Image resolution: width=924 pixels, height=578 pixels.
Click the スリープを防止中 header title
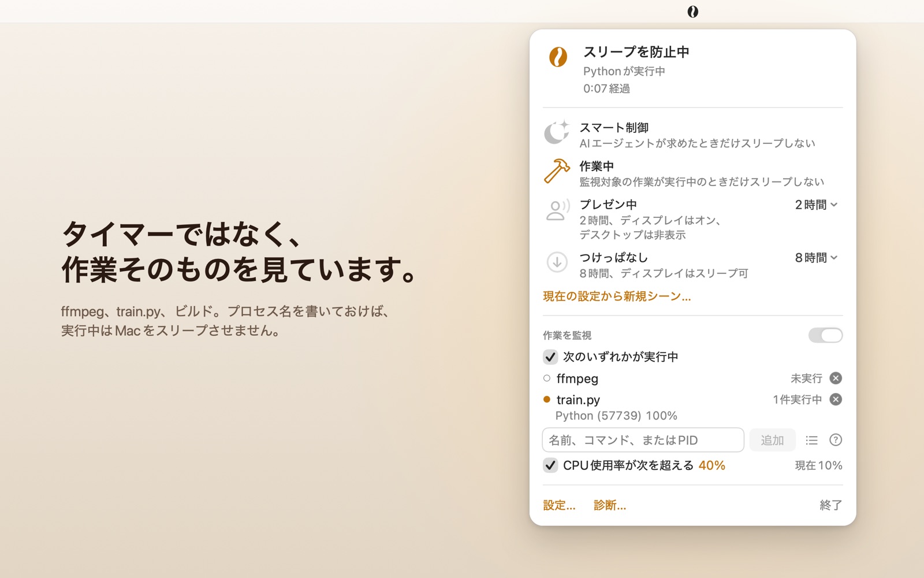click(x=636, y=52)
